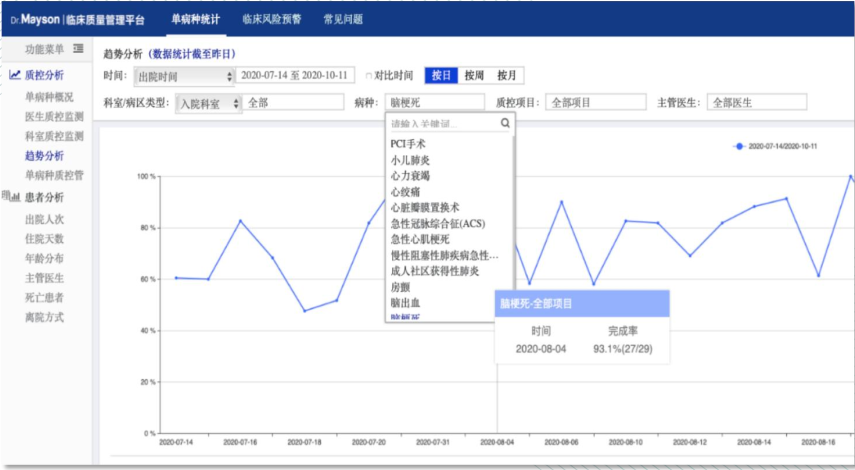Click the 2020-07-14 至 2020-10-11 date range field

[x=295, y=76]
